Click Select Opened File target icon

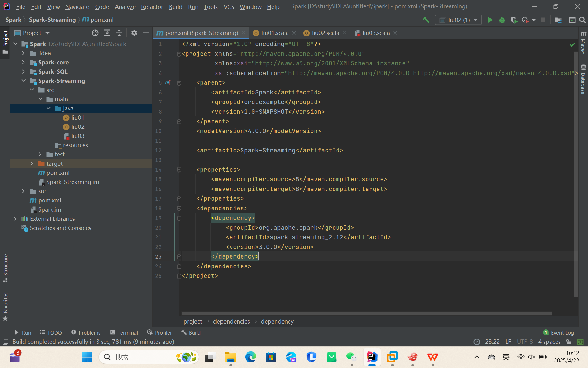pyautogui.click(x=95, y=33)
